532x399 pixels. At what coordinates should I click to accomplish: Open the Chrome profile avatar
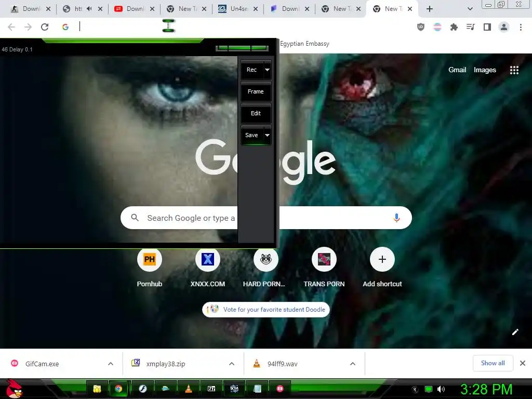pos(504,27)
